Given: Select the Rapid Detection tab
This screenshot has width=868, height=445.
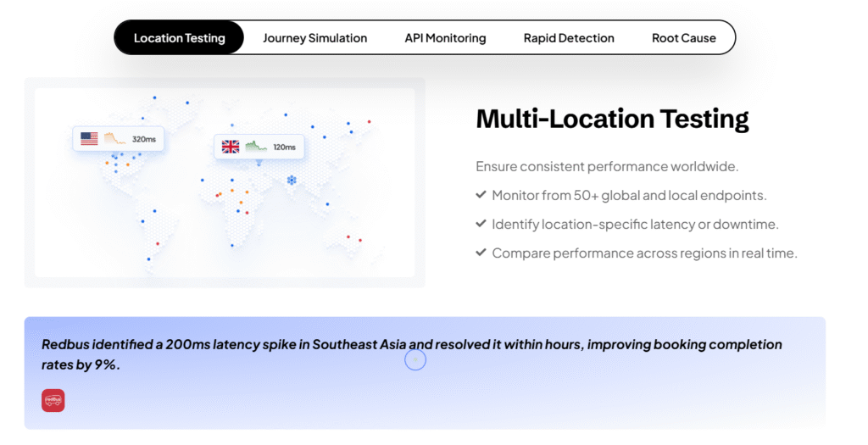Looking at the screenshot, I should point(569,38).
